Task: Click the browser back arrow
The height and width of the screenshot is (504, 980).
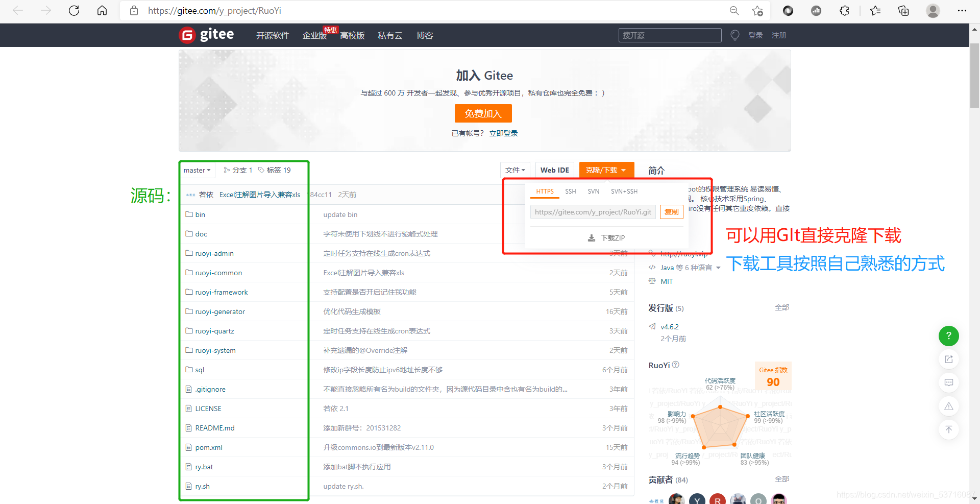Action: [x=18, y=11]
